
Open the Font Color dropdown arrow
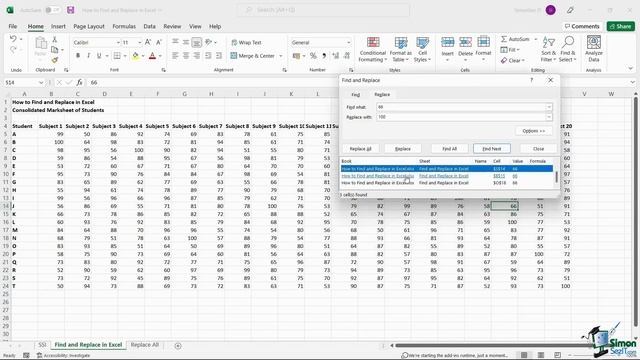(x=160, y=56)
